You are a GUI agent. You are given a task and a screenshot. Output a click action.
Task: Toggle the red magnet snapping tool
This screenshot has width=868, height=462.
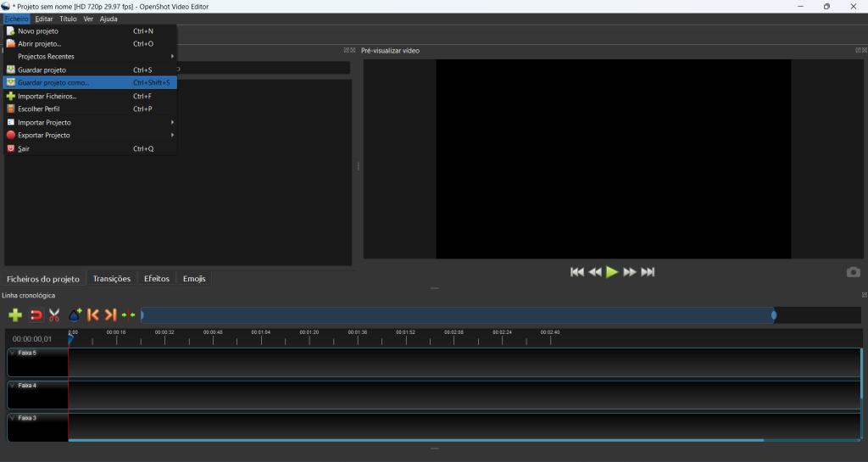pos(36,315)
